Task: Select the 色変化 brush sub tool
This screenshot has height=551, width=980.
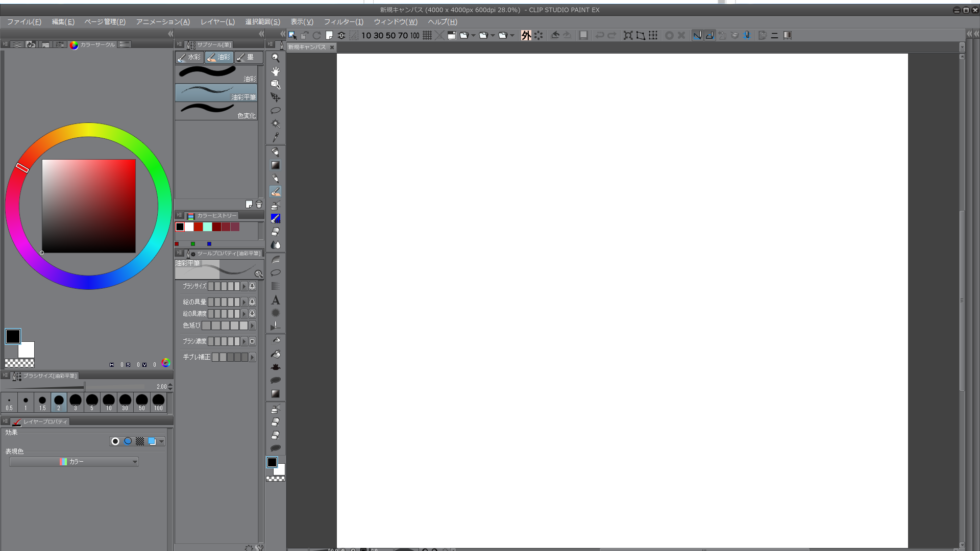Action: point(216,111)
